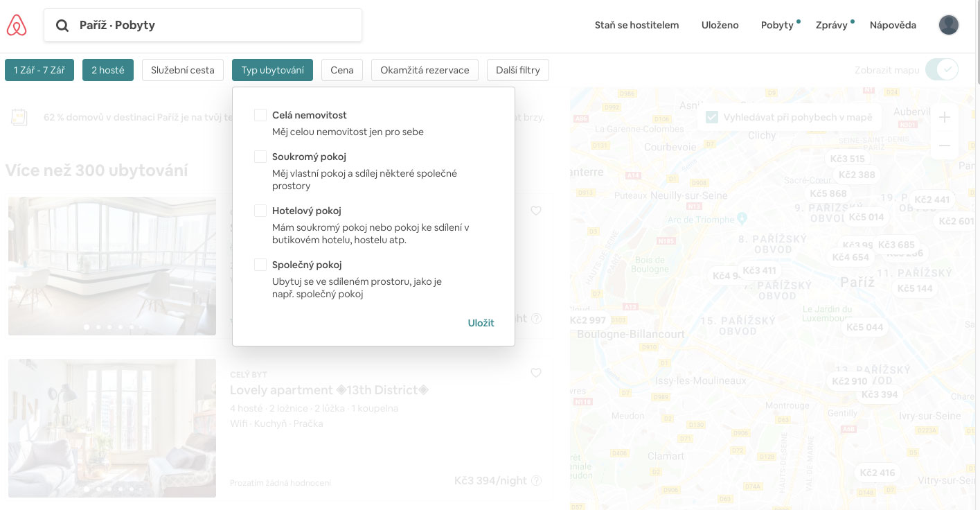
Task: Save first listing with heart icon
Action: [535, 211]
